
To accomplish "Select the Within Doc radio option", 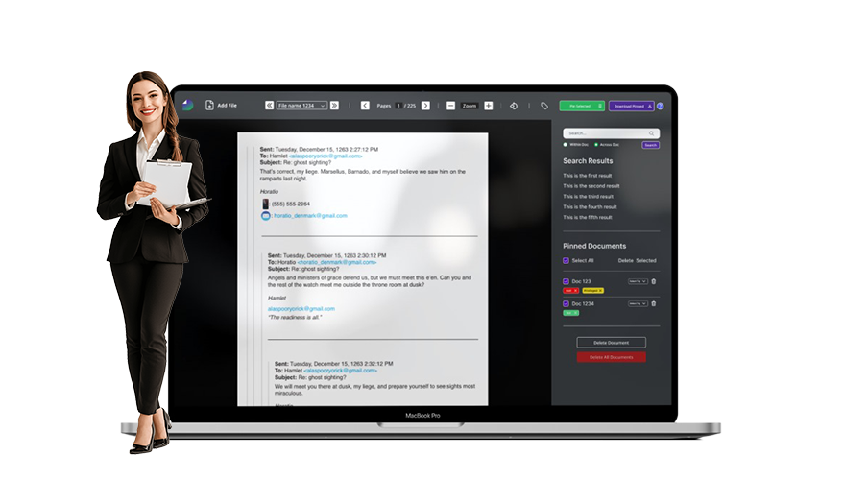I will [566, 145].
